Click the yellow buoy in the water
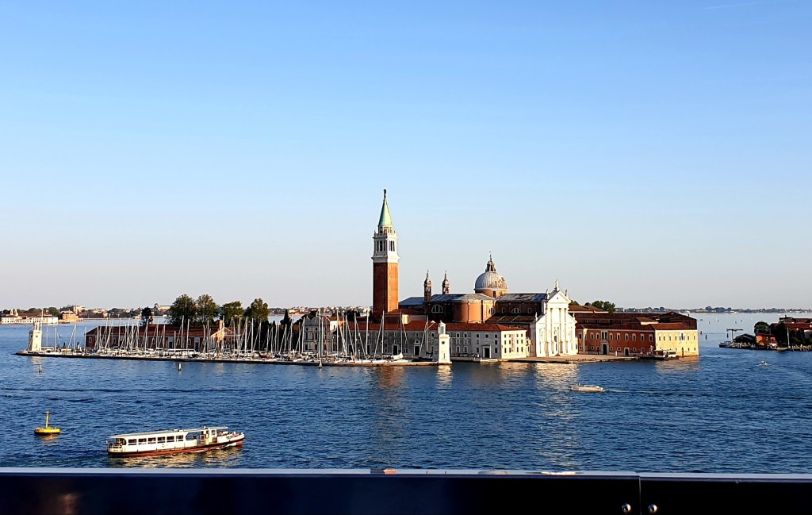 [x=47, y=429]
